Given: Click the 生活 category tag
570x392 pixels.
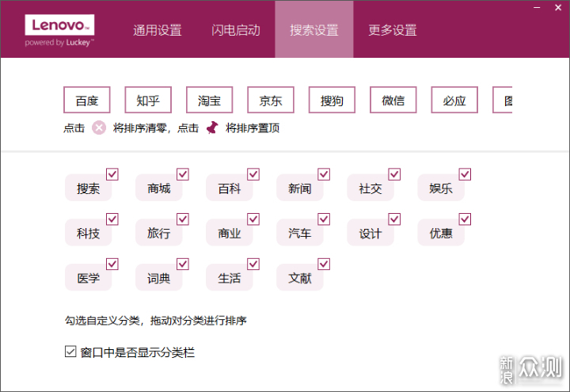Looking at the screenshot, I should tap(230, 278).
